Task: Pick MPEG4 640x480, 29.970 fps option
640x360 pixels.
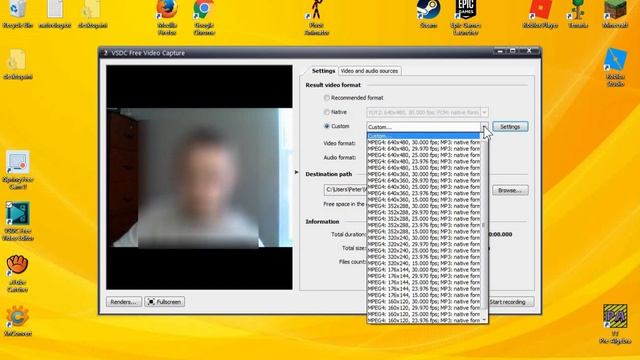Action: coord(423,149)
